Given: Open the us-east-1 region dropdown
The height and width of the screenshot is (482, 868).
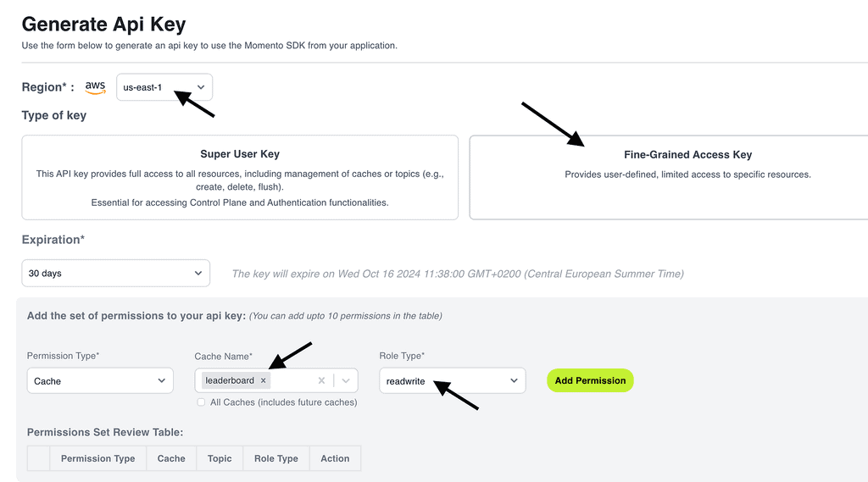Looking at the screenshot, I should pyautogui.click(x=164, y=87).
